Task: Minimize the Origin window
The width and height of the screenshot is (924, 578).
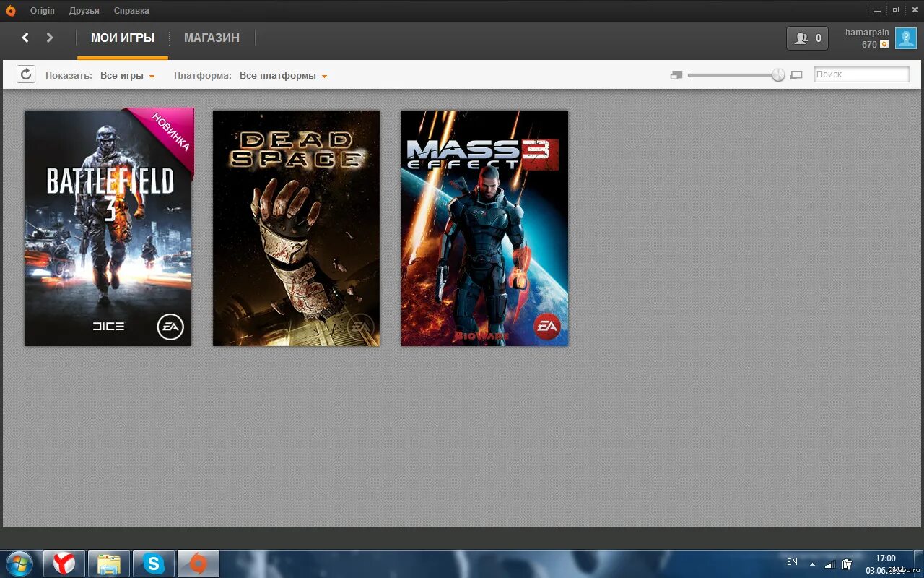Action: (x=877, y=10)
